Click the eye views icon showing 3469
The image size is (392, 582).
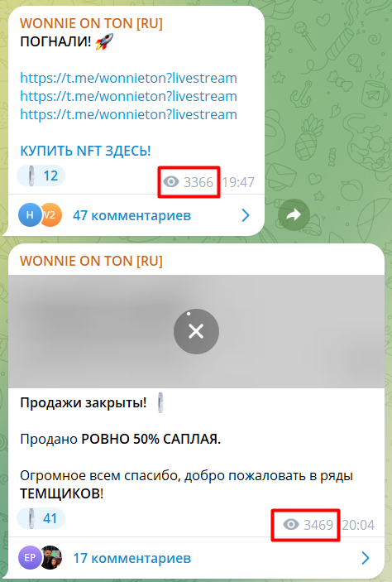[291, 525]
